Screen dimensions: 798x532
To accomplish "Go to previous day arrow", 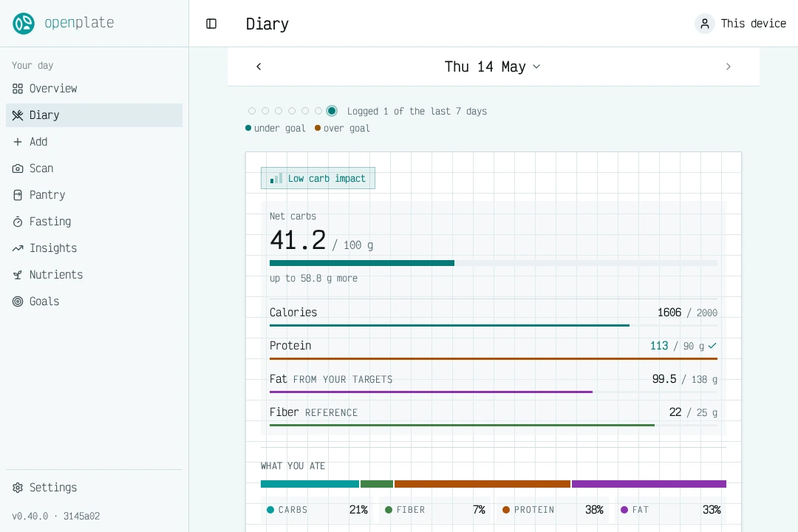I will 259,66.
